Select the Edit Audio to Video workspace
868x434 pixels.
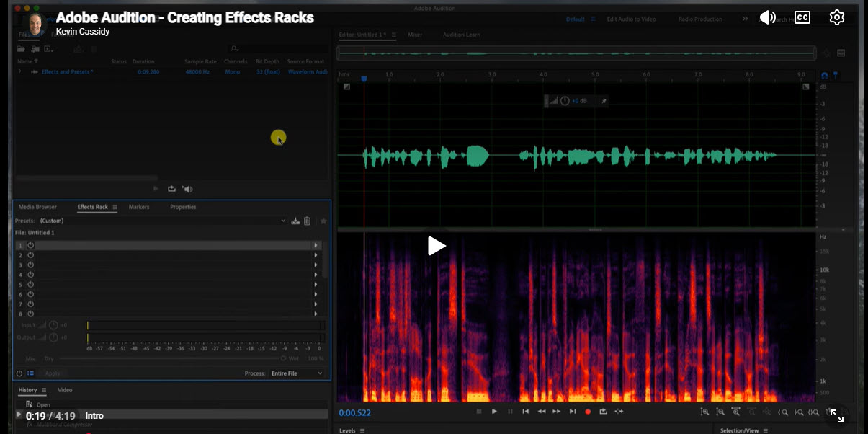click(x=632, y=19)
